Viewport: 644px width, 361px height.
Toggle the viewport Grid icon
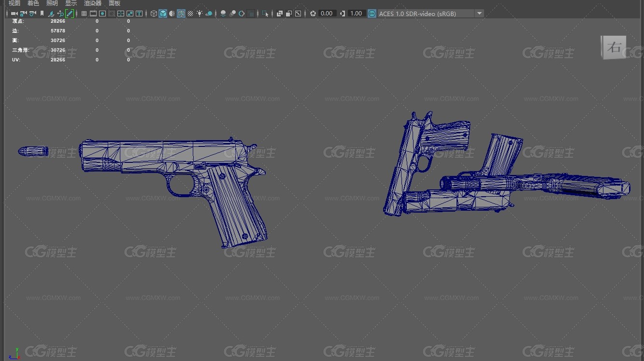(84, 14)
